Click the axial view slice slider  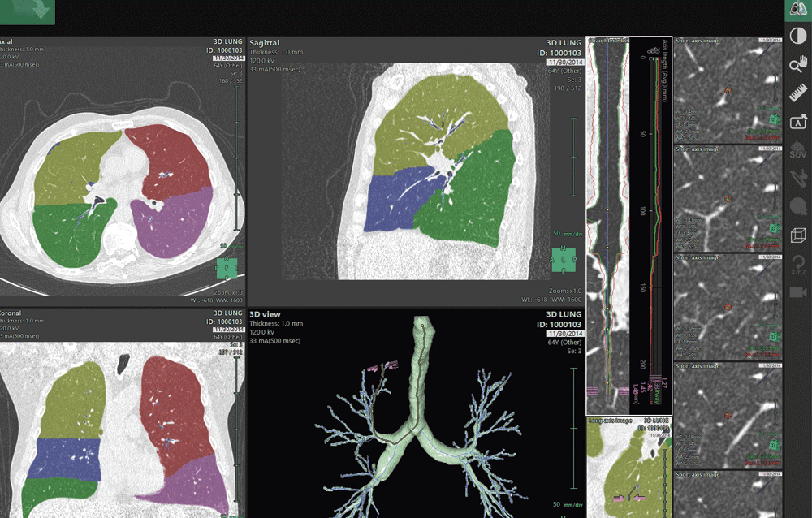point(236,158)
